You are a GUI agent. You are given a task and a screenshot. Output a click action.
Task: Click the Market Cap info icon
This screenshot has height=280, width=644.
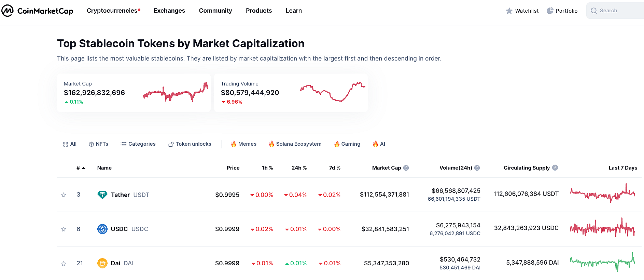coord(406,168)
